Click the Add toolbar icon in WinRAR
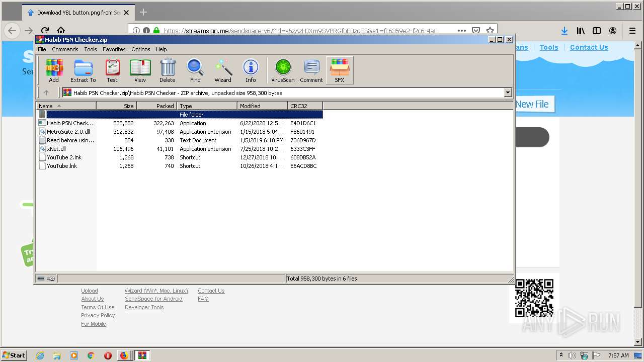 click(x=54, y=70)
